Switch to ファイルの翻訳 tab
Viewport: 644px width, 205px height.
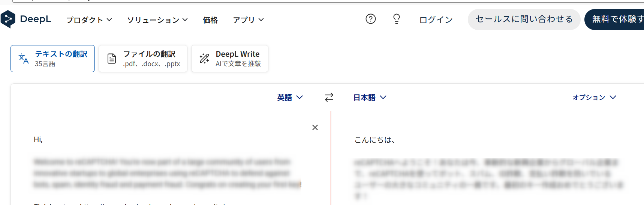[143, 59]
